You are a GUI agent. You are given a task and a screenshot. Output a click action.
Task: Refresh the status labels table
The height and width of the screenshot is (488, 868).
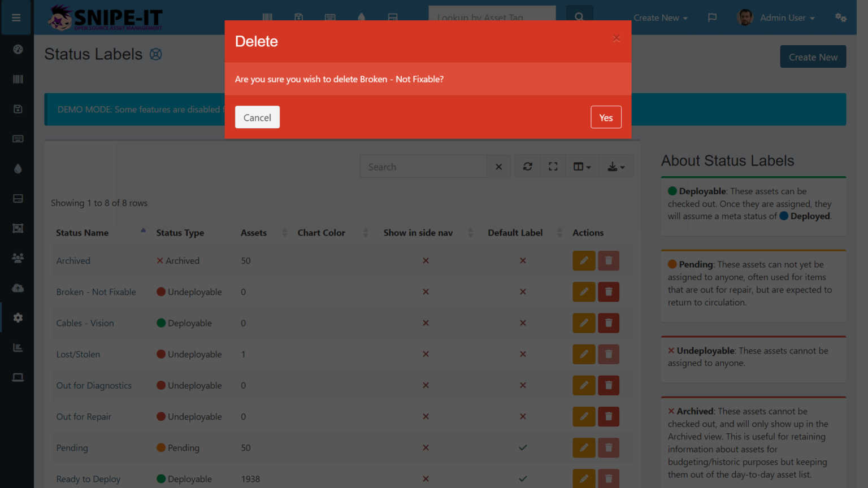[x=527, y=165]
